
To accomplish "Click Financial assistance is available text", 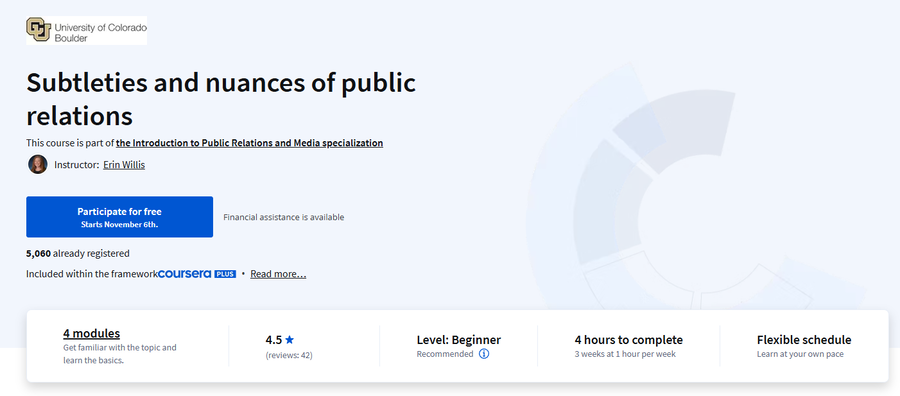I will [x=284, y=217].
